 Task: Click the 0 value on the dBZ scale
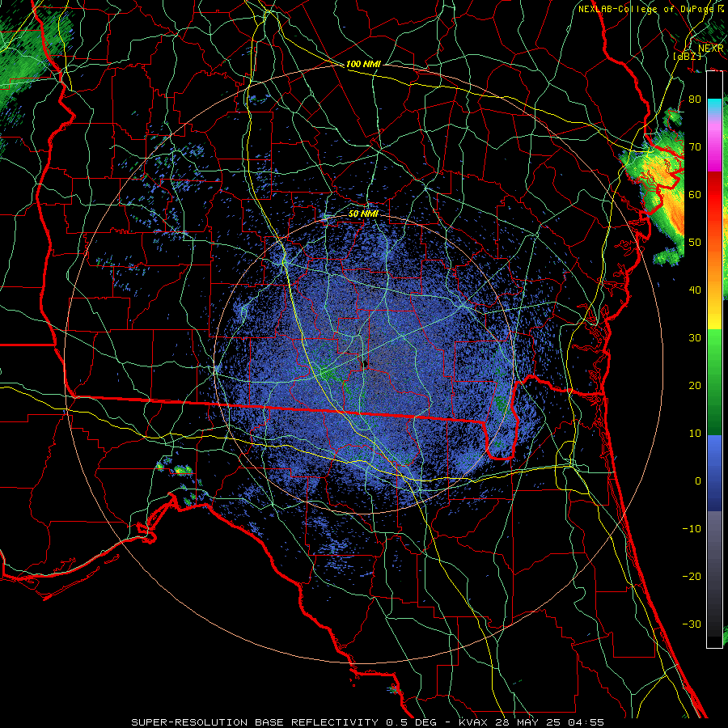click(x=698, y=481)
